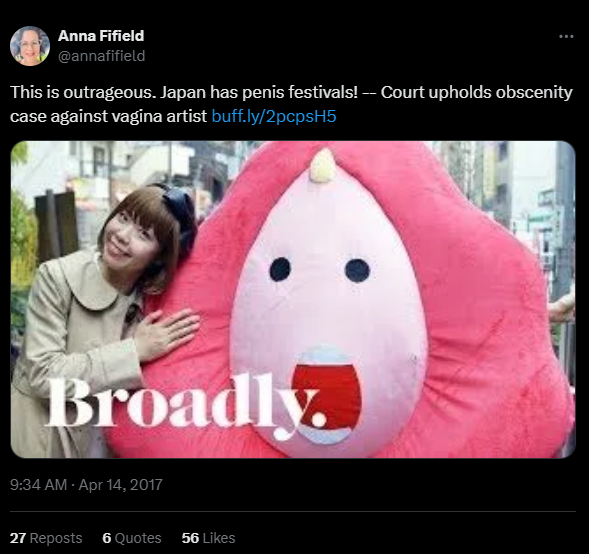This screenshot has height=554, width=589.
Task: Click the Apr 14, 2017 date
Action: (121, 485)
